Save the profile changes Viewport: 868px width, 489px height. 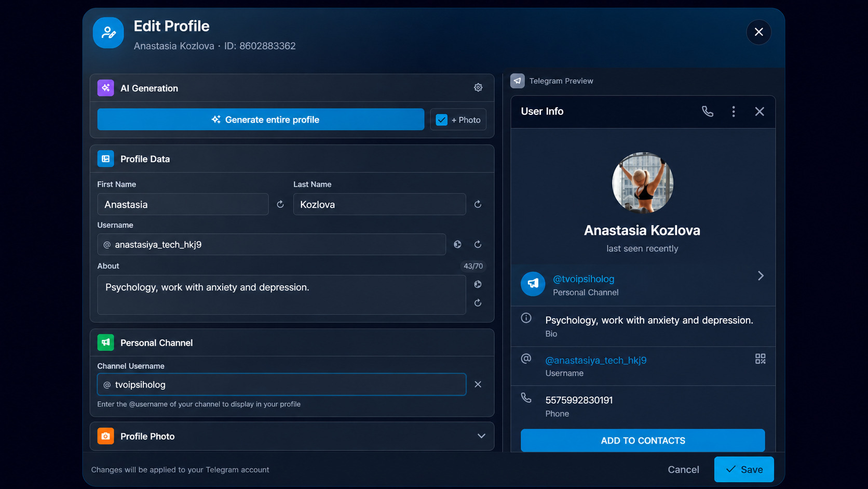coord(744,469)
